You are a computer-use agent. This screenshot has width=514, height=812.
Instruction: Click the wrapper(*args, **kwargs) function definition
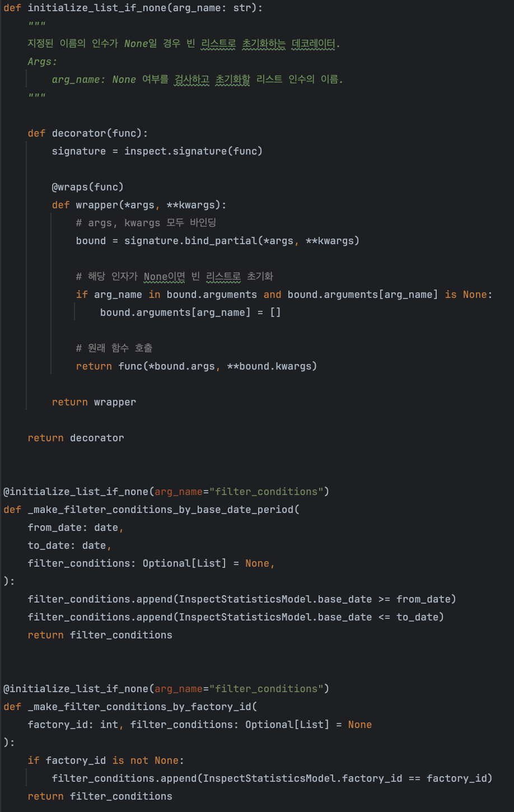[x=150, y=205]
